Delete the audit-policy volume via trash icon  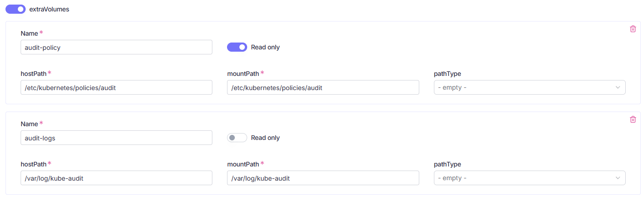[x=633, y=29]
